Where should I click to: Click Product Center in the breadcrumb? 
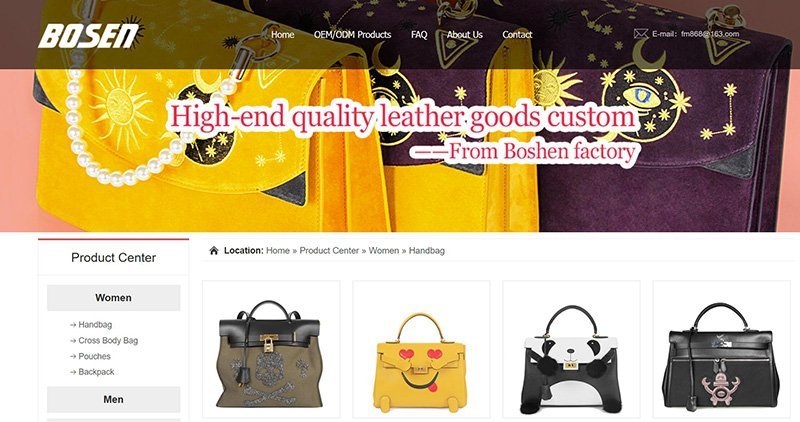tap(329, 251)
